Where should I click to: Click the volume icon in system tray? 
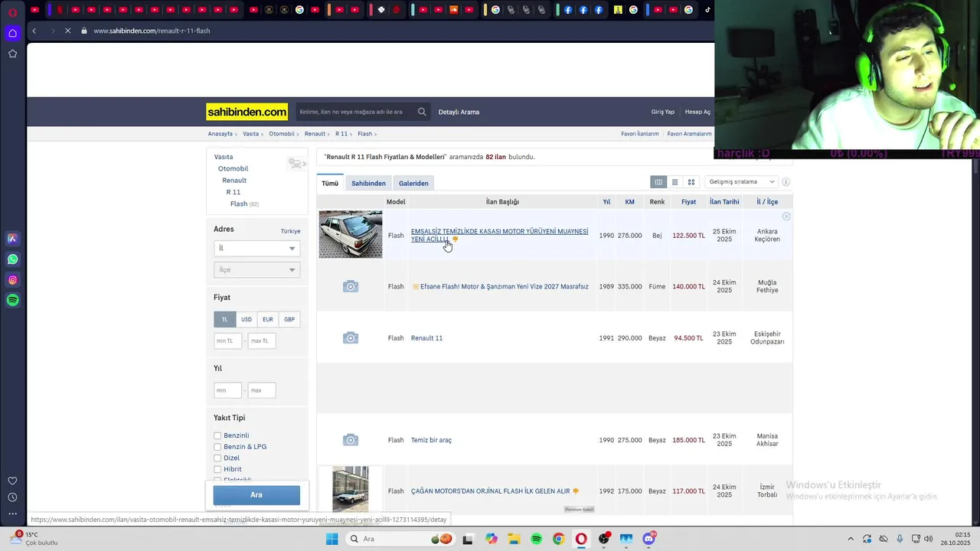tap(928, 539)
